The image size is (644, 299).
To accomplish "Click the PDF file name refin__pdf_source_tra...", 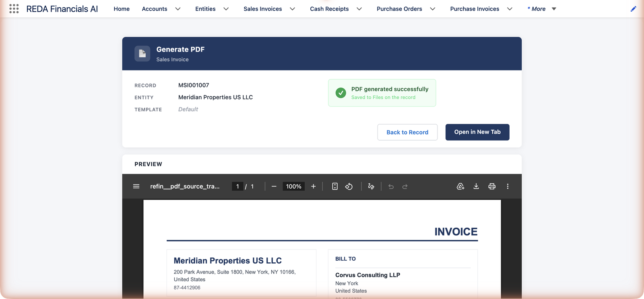I will [x=185, y=187].
